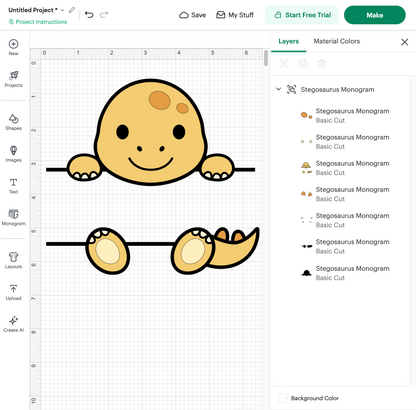Select the Text tool
Screen dimensions: 416x410
point(13,182)
